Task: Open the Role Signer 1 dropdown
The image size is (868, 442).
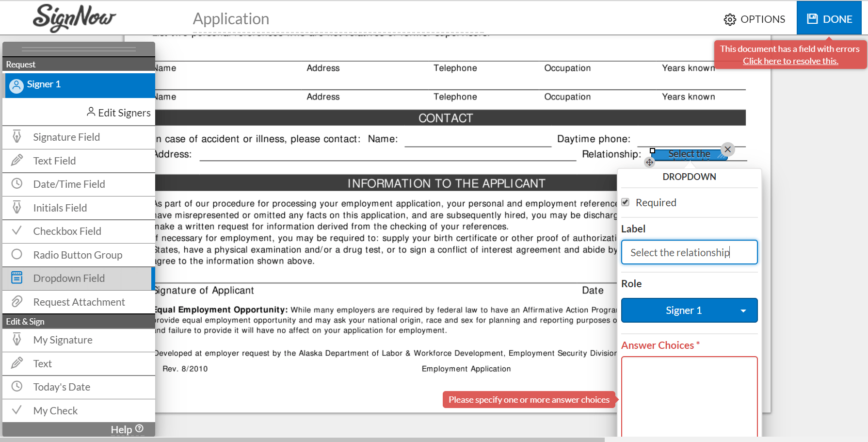Action: coord(689,311)
